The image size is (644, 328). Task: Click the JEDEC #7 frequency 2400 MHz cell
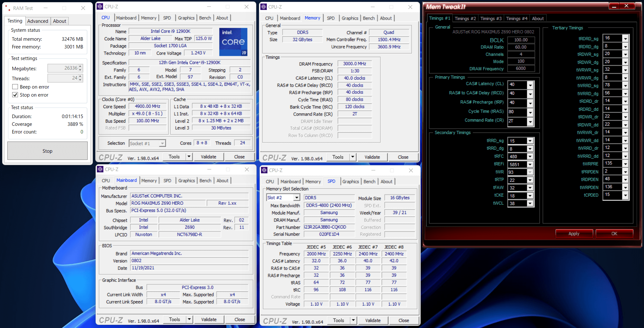point(368,254)
